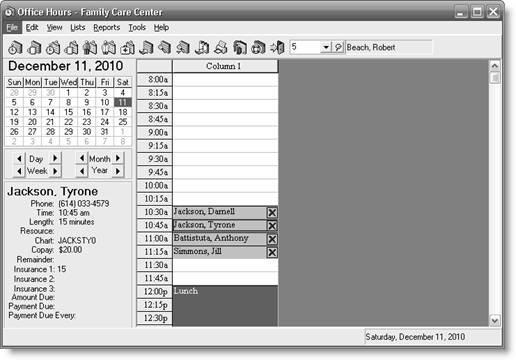516x360 pixels.
Task: Select the Jackson, Tyrone appointment
Action: (x=220, y=225)
